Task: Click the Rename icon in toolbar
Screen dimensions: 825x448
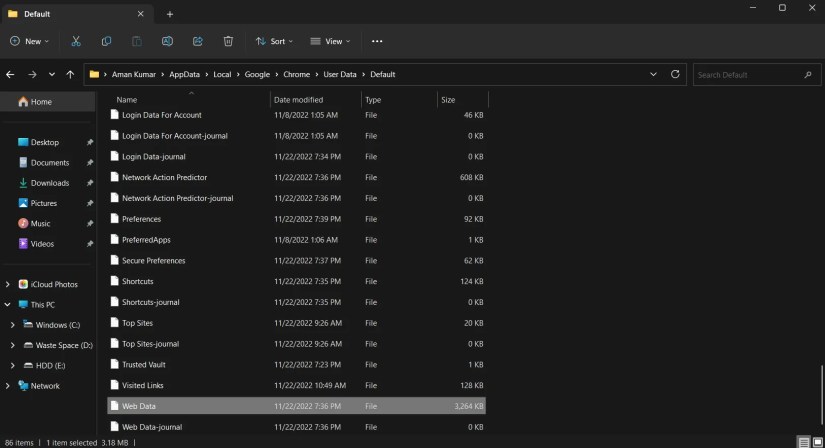Action: point(167,41)
